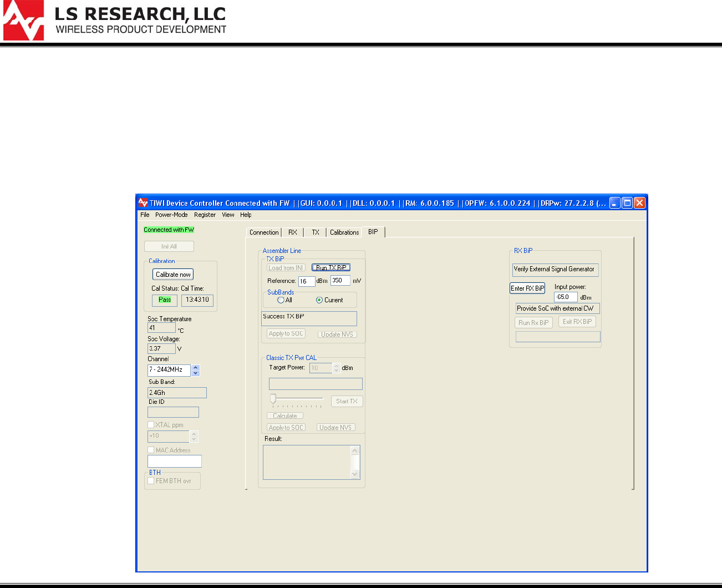Image resolution: width=722 pixels, height=588 pixels.
Task: Click the Classic TX Pwr CAL slider handle
Action: [x=273, y=399]
